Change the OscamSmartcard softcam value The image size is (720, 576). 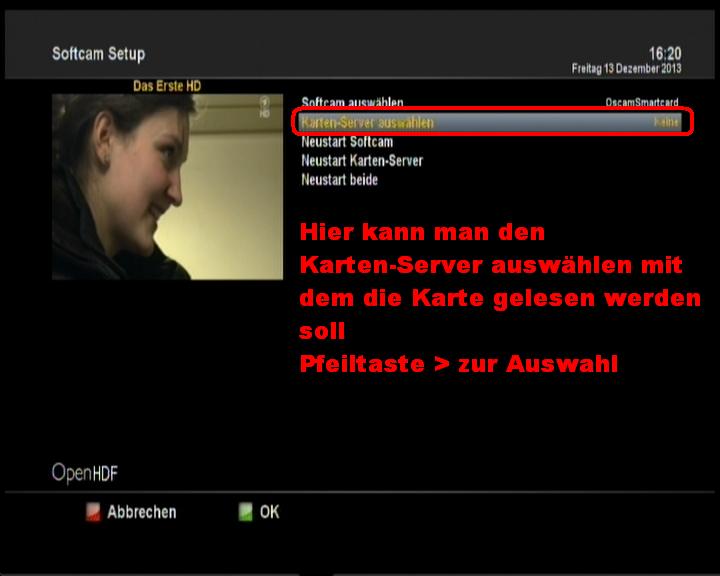coord(642,103)
